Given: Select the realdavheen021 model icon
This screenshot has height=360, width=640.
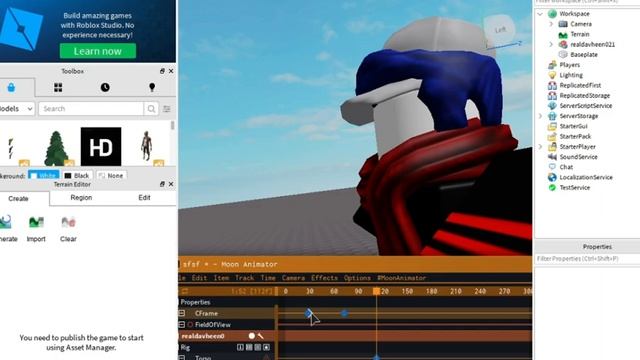Looking at the screenshot, I should tap(563, 44).
